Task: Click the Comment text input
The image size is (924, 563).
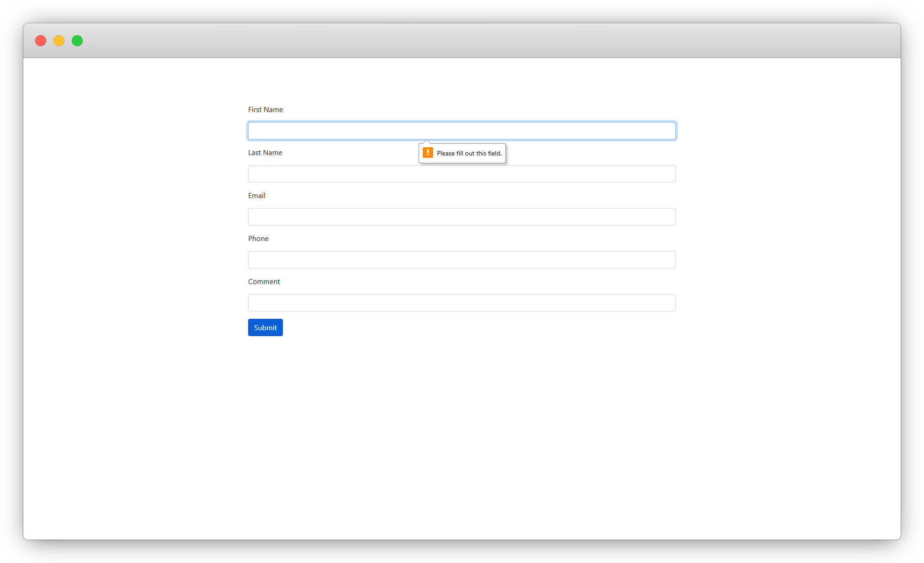Action: coord(462,303)
